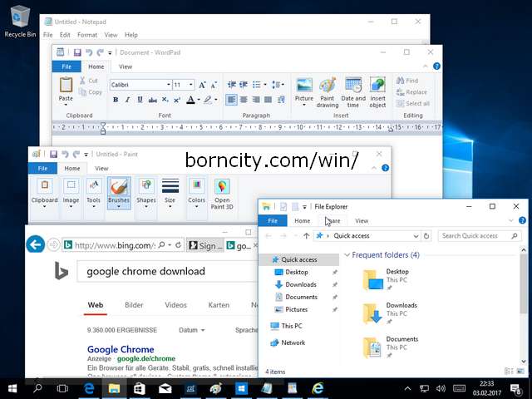The height and width of the screenshot is (399, 532).
Task: Toggle bold formatting in WordPad
Action: tap(116, 100)
